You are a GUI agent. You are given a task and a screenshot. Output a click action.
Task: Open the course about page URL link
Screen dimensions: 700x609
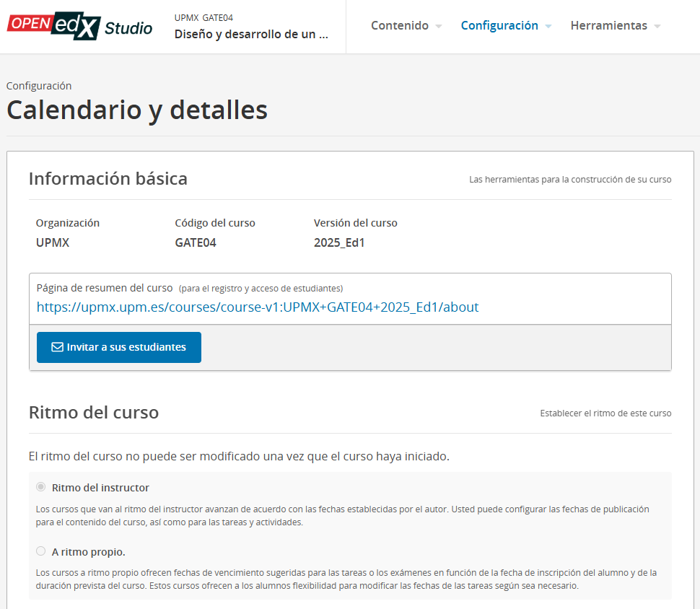click(x=258, y=307)
